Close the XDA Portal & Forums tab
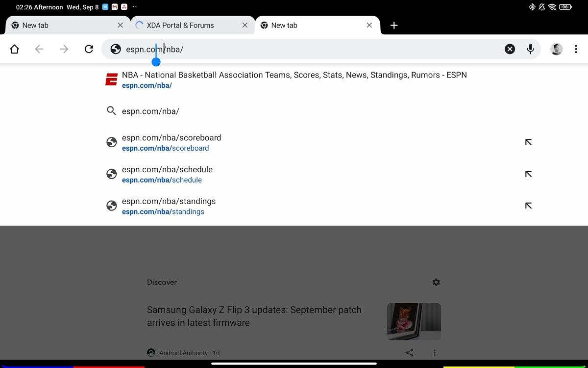588x368 pixels. tap(245, 26)
